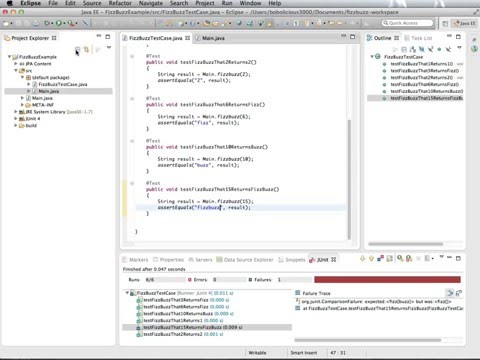Rerun the test in JUnit view
Viewport: 480px width, 360px height.
[x=400, y=259]
